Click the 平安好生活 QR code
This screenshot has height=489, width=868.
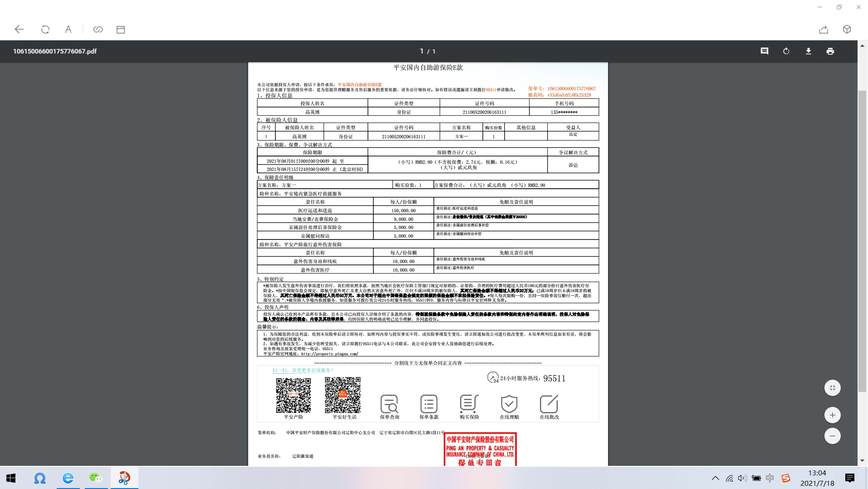[343, 395]
